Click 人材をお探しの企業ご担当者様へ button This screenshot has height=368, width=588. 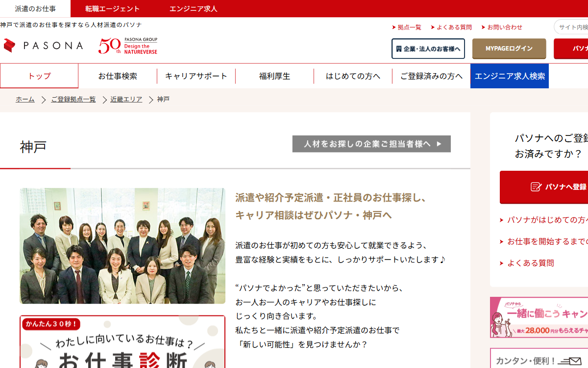(x=371, y=144)
